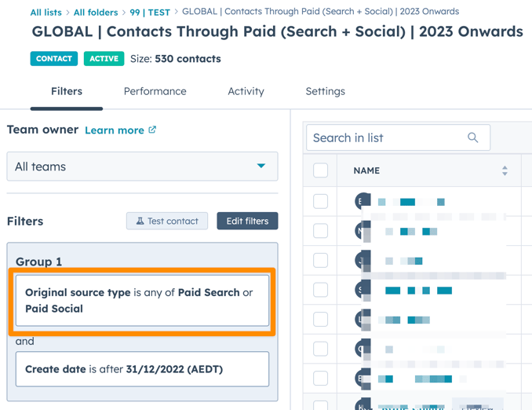Click the All teams dropdown caret
Viewport: 532px width, 410px height.
261,166
